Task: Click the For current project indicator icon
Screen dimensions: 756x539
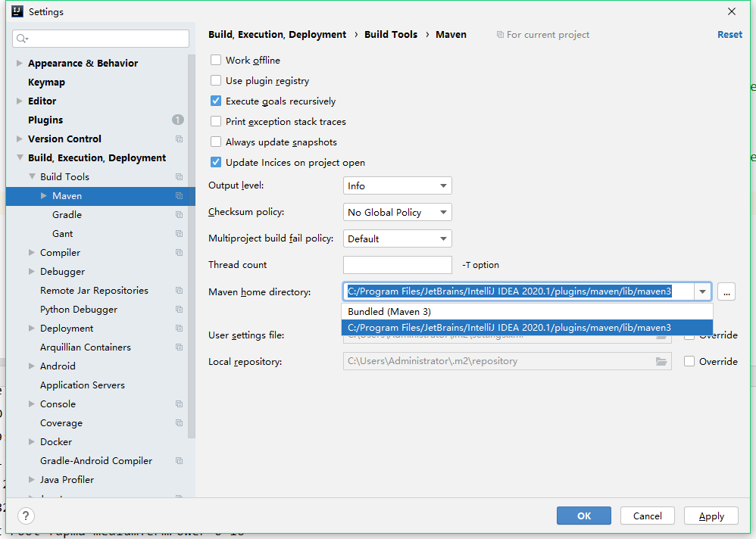Action: coord(500,35)
